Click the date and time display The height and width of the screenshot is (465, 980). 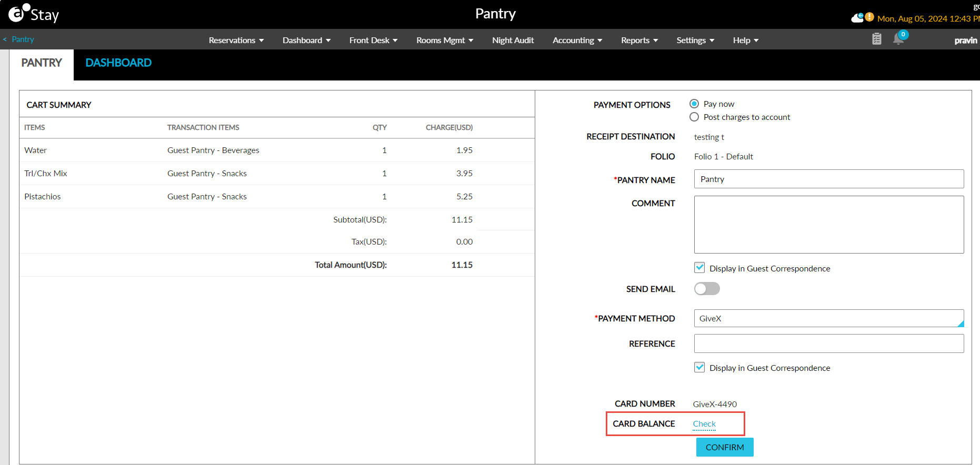point(927,18)
